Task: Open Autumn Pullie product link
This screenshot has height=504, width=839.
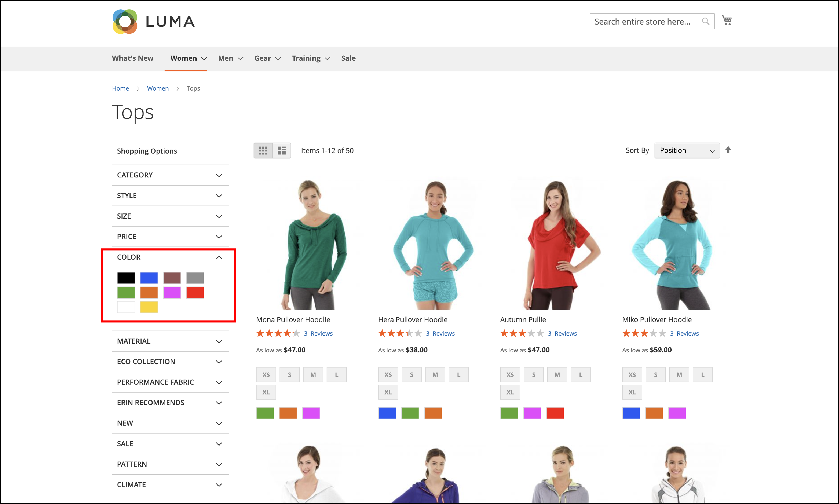Action: point(523,320)
